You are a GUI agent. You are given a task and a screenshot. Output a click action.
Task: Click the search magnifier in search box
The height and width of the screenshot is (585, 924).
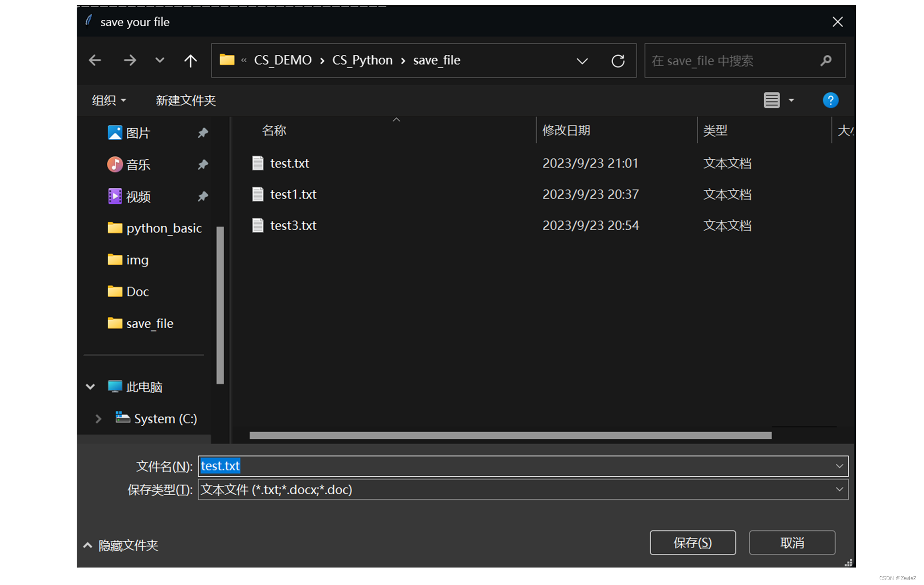pyautogui.click(x=826, y=61)
